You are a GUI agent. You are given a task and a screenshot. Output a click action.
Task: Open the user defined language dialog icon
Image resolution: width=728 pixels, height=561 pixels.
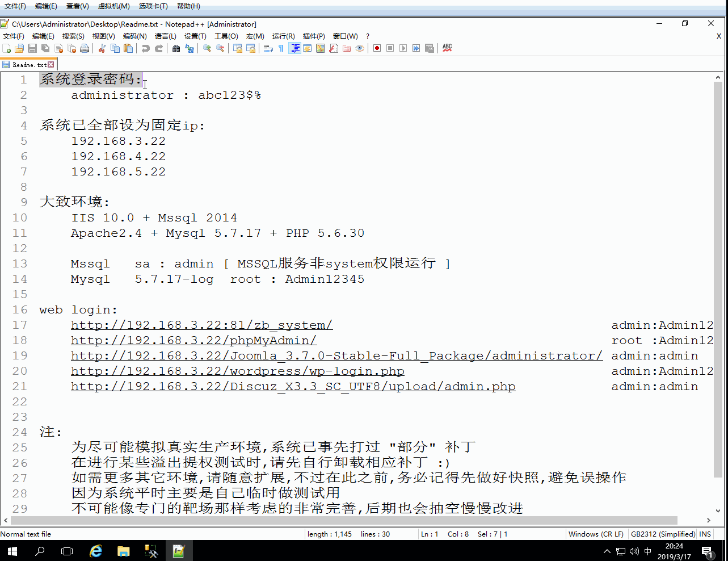pyautogui.click(x=308, y=48)
